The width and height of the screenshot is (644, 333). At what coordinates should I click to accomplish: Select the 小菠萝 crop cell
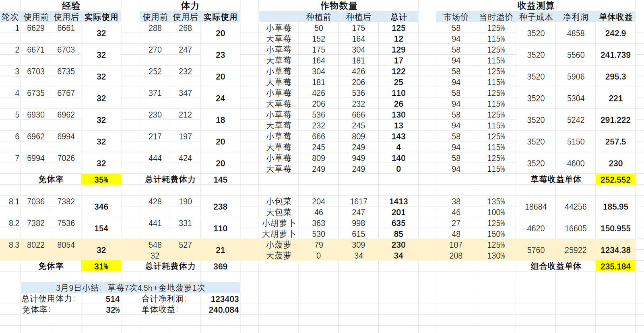(279, 245)
